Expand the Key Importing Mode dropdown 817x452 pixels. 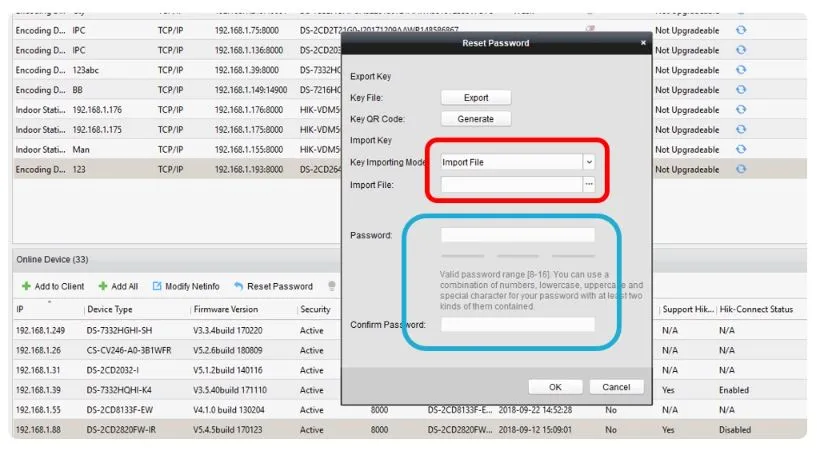click(589, 162)
